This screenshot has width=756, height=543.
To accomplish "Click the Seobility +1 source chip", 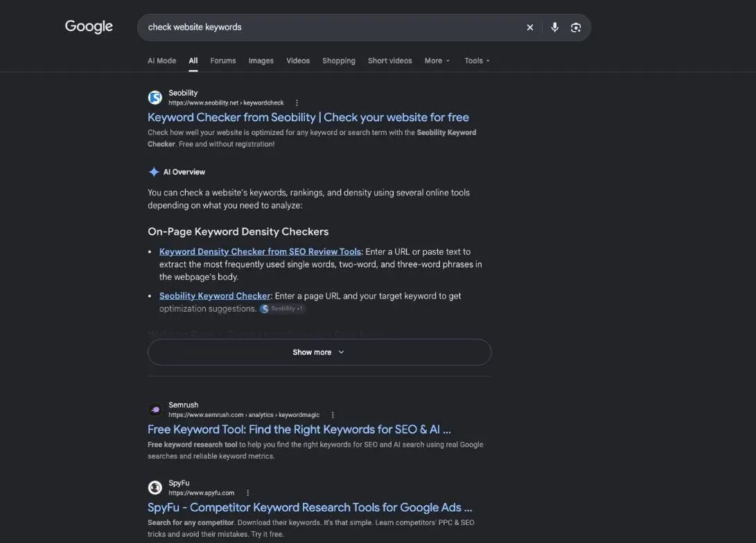I will 283,309.
